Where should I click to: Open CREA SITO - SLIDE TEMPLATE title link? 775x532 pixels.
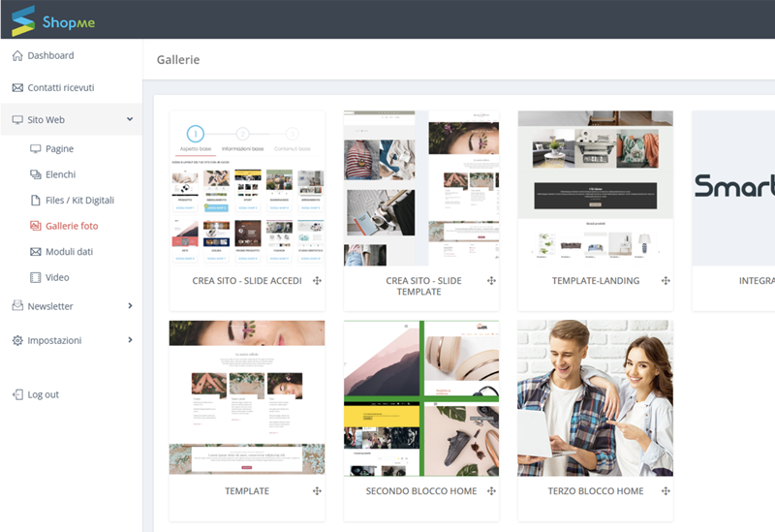tap(423, 286)
